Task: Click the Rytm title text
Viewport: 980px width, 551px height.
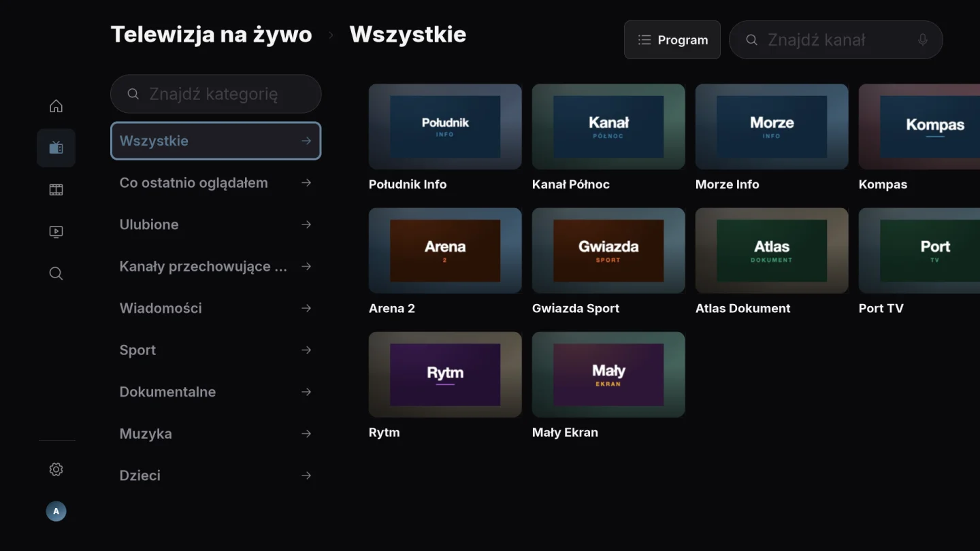Action: [x=385, y=432]
